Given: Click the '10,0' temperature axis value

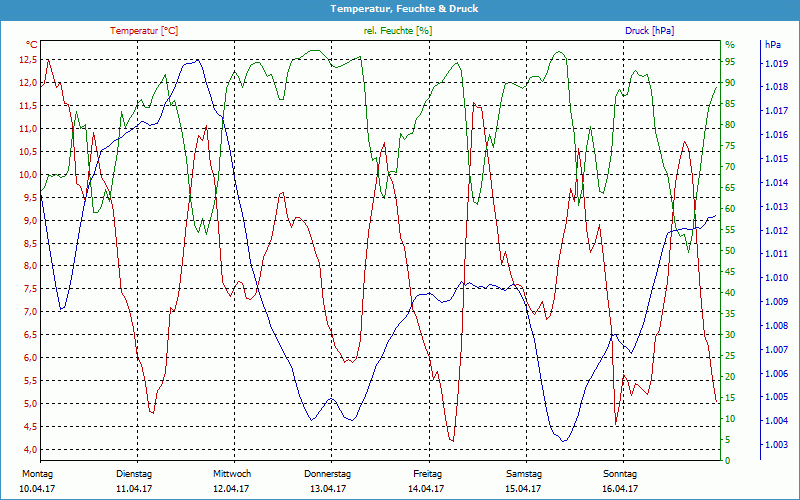Looking at the screenshot, I should [28, 174].
